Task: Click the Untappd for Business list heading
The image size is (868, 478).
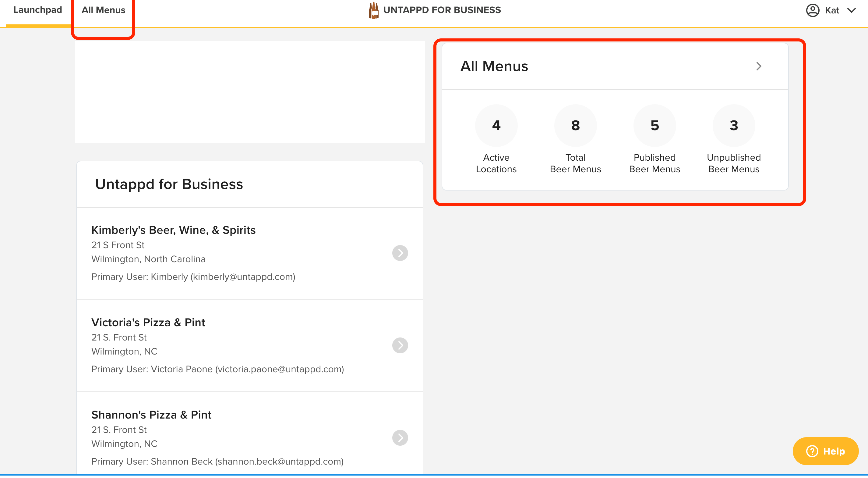Action: [169, 184]
